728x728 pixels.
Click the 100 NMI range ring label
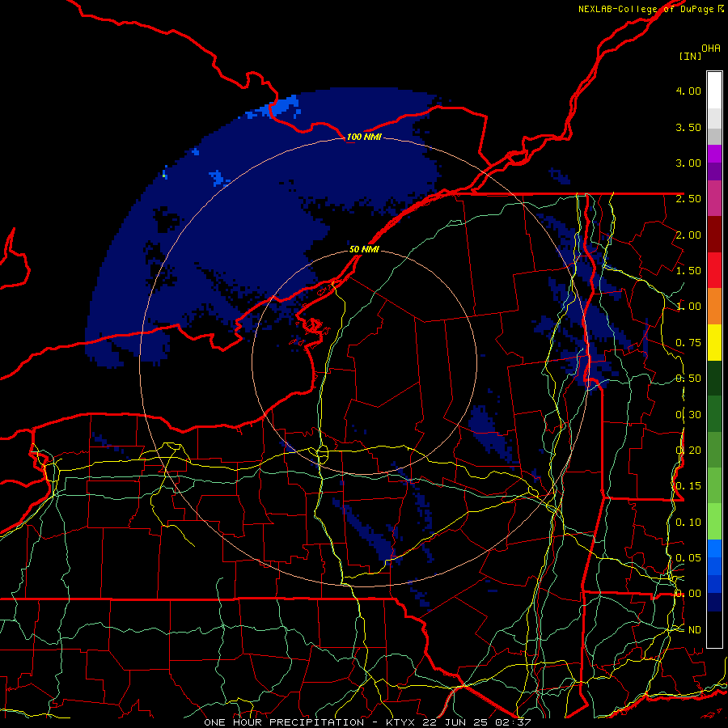point(364,137)
